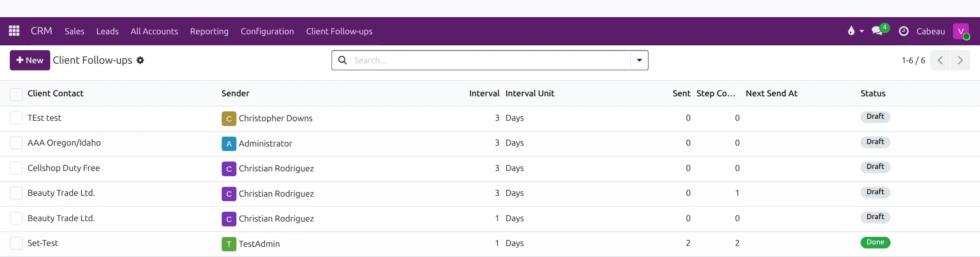This screenshot has height=257, width=980.
Task: Toggle the search options dropdown arrow
Action: pos(639,60)
